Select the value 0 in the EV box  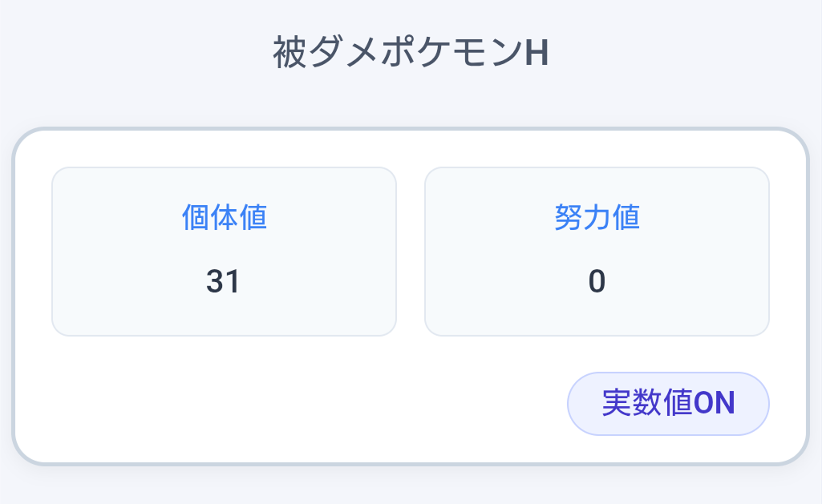point(597,282)
